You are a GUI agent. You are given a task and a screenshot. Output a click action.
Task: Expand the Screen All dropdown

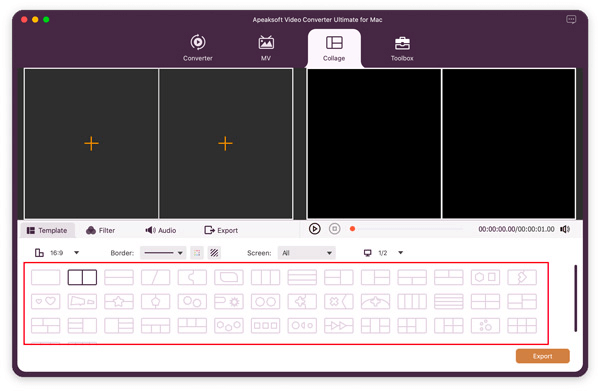point(307,253)
